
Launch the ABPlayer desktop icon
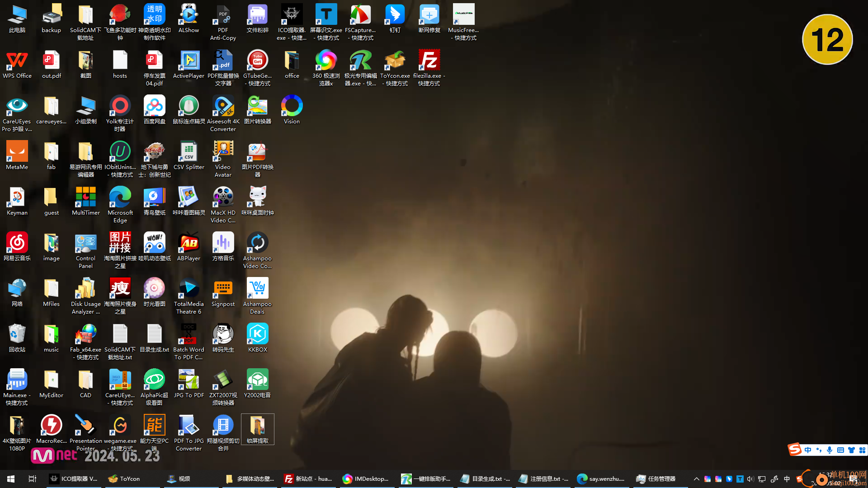[189, 247]
